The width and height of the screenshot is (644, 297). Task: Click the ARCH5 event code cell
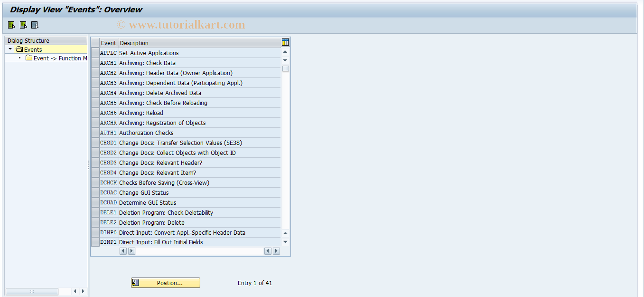click(x=109, y=103)
